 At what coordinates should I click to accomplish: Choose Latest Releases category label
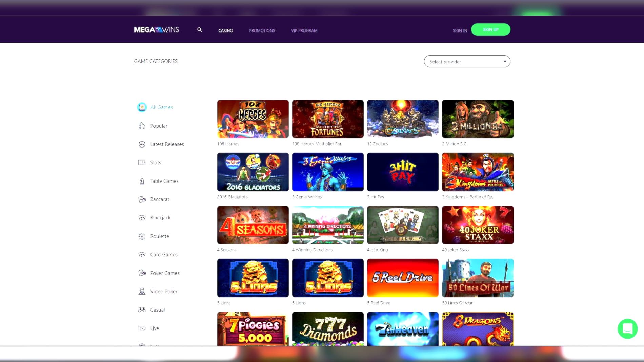pos(167,144)
